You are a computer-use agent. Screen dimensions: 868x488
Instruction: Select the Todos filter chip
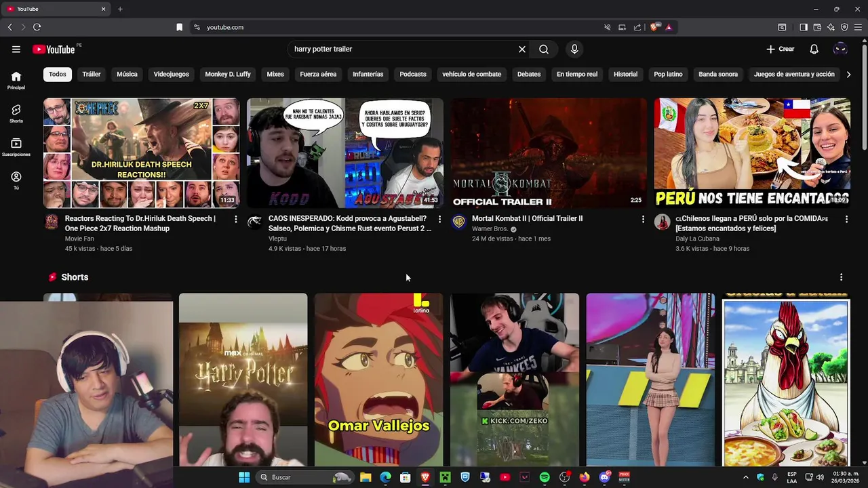[x=58, y=74]
